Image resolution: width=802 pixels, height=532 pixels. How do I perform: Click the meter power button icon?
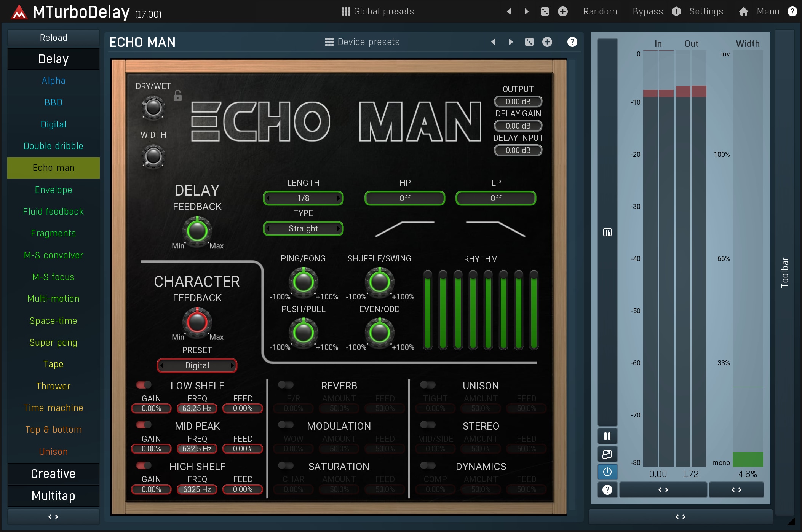tap(607, 472)
